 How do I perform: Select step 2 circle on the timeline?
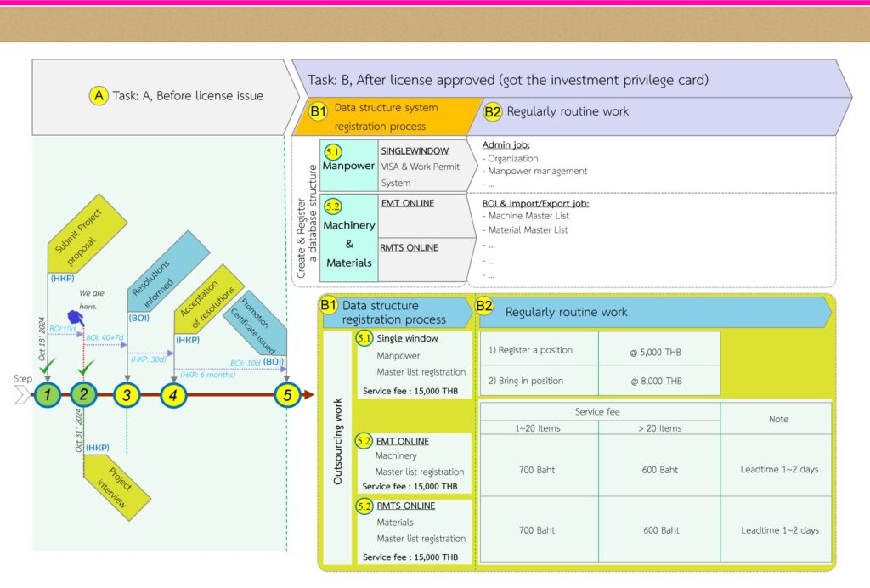[83, 394]
